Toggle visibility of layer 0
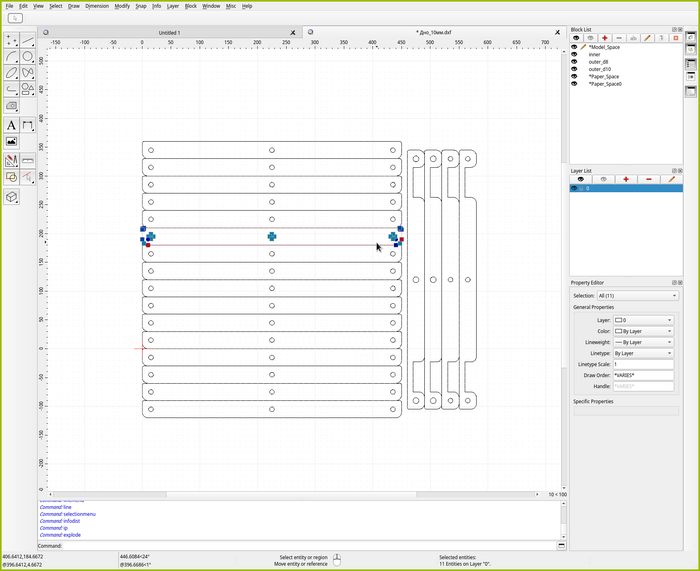The height and width of the screenshot is (571, 700). pos(574,188)
